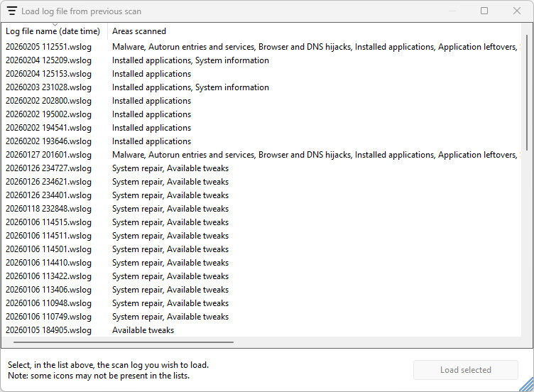Select log 20260205 112551.wslog
Screen dimensions: 534x392
pyautogui.click(x=49, y=47)
